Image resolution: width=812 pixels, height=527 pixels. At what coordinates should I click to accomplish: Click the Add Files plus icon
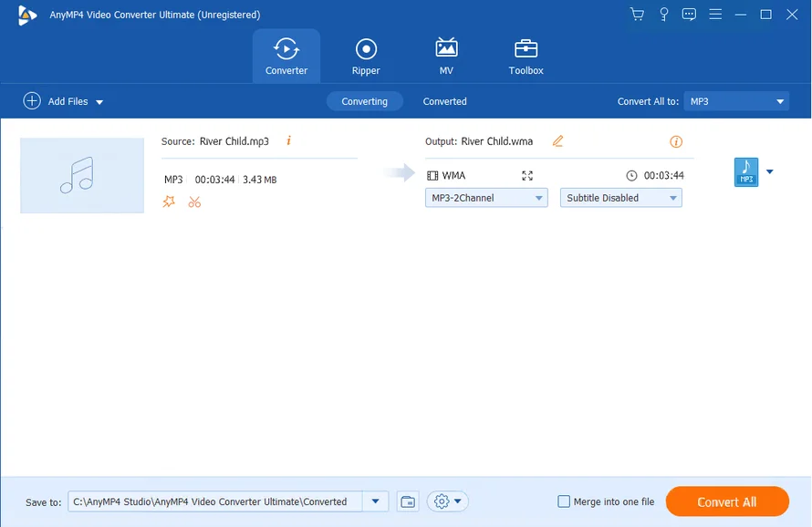coord(32,101)
